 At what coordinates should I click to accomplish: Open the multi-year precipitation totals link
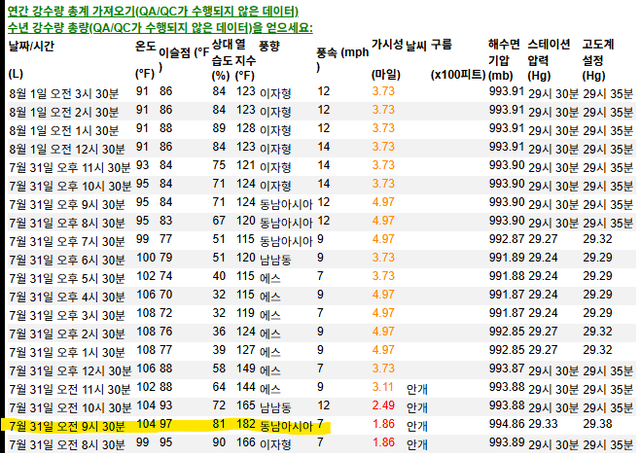[160, 26]
